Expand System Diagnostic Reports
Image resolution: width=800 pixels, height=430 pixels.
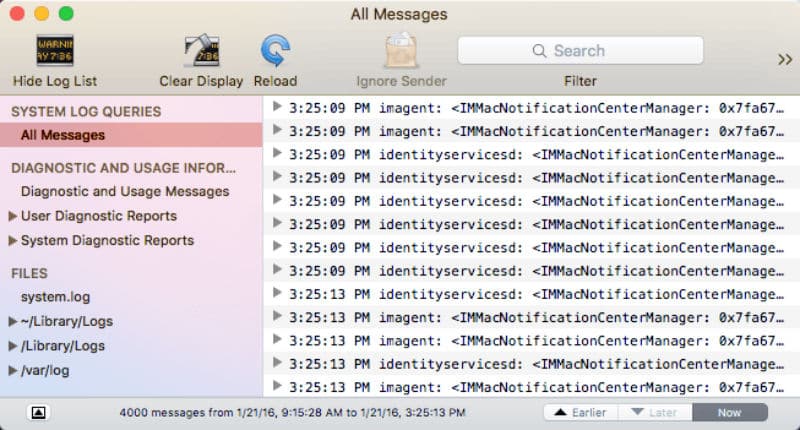[x=13, y=241]
